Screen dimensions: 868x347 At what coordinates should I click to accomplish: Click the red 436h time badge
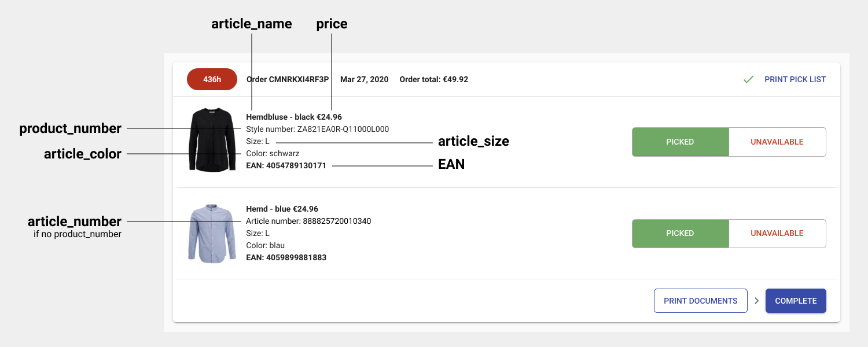pos(212,79)
